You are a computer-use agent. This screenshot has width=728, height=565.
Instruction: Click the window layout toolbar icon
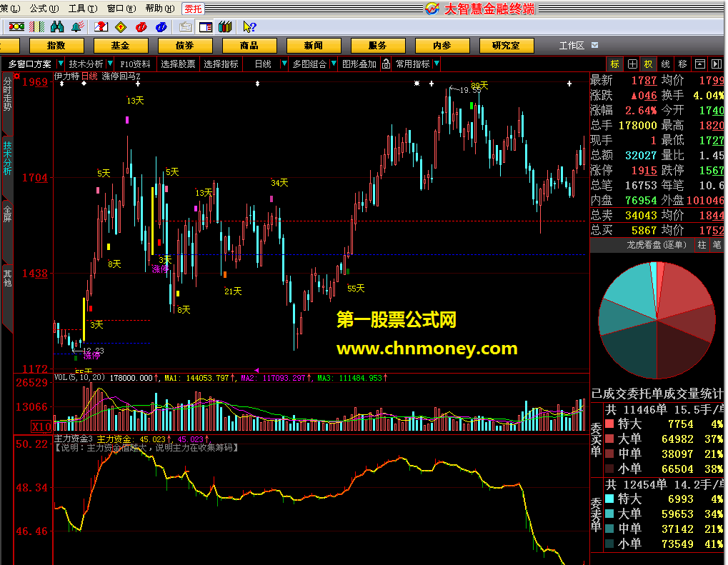205,27
